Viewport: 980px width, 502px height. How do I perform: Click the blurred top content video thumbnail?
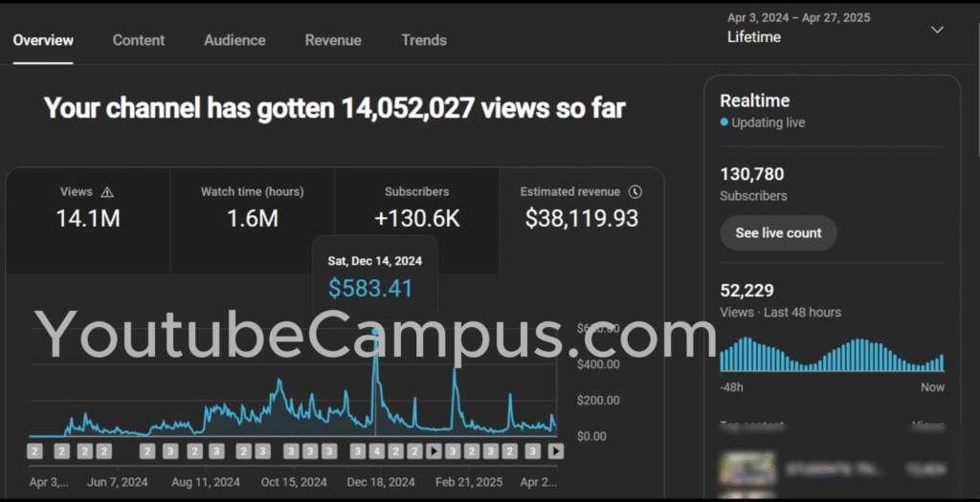tap(746, 469)
